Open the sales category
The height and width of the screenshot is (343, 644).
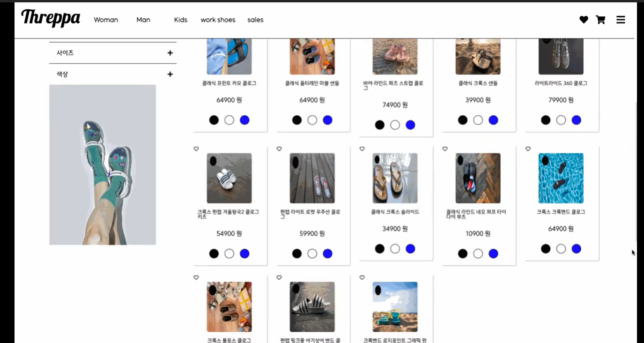point(255,20)
